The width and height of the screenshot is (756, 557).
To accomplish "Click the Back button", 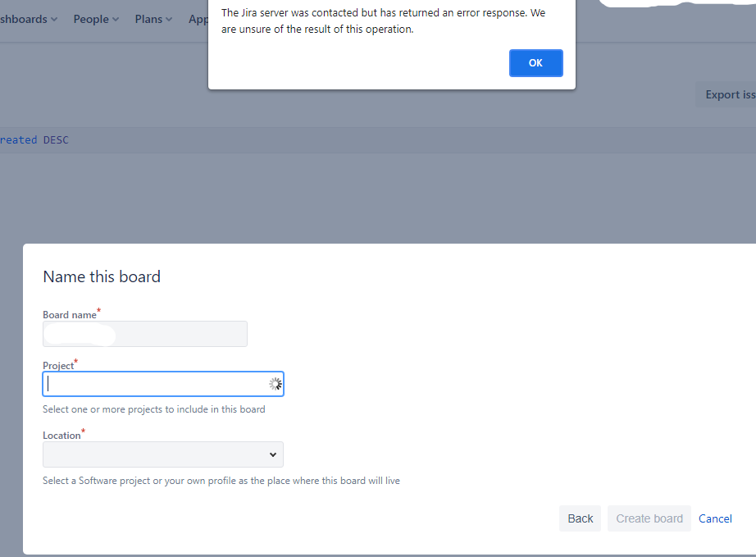I will tap(580, 518).
